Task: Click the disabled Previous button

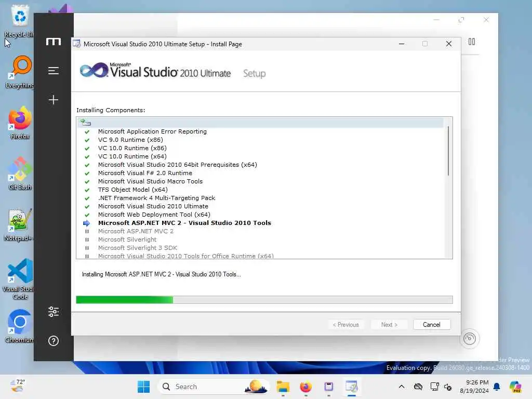Action: click(x=345, y=325)
